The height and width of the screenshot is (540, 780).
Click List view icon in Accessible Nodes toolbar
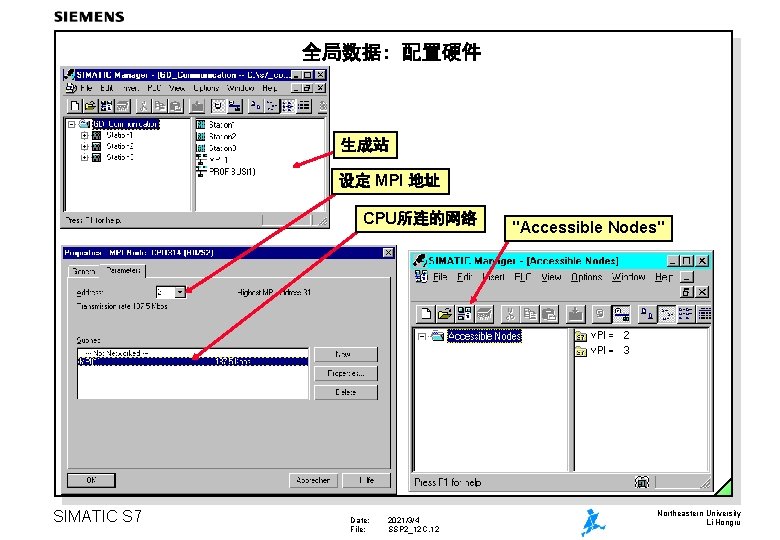pos(685,313)
